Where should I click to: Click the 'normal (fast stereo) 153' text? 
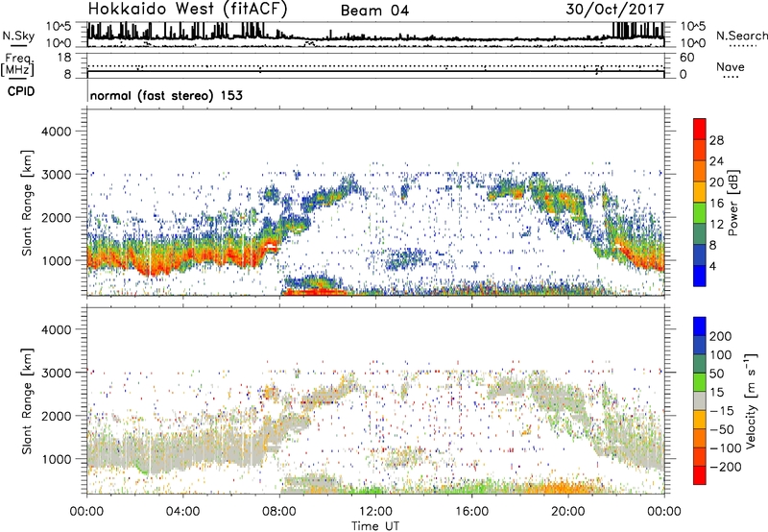coord(166,96)
